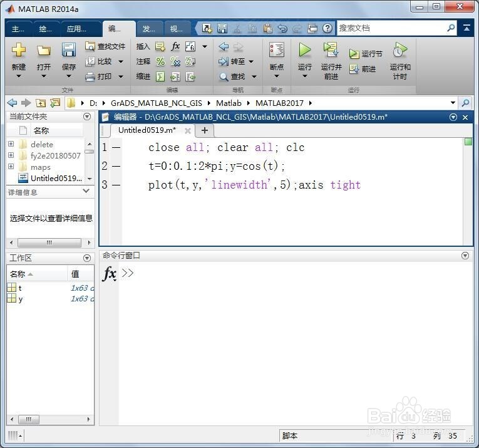Click the fx insert function icon
Viewport: 479px width, 448px height.
[175, 46]
